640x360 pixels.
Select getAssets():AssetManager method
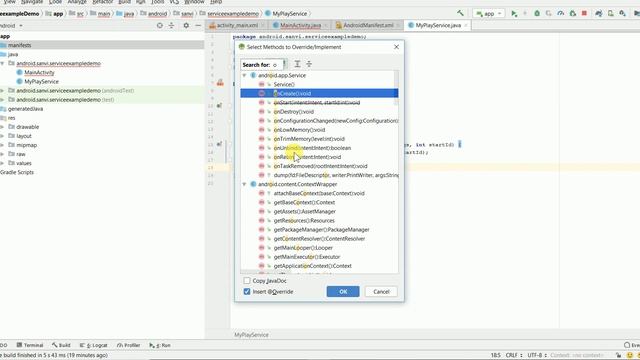[x=304, y=211]
